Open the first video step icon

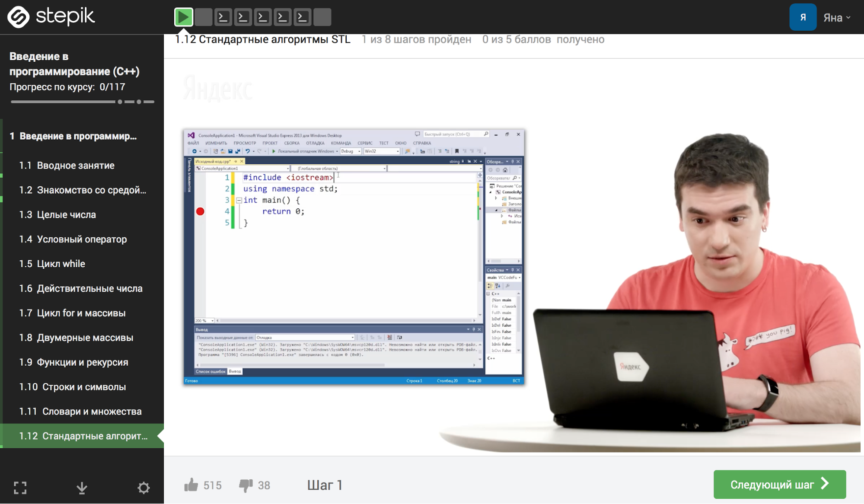click(x=183, y=17)
